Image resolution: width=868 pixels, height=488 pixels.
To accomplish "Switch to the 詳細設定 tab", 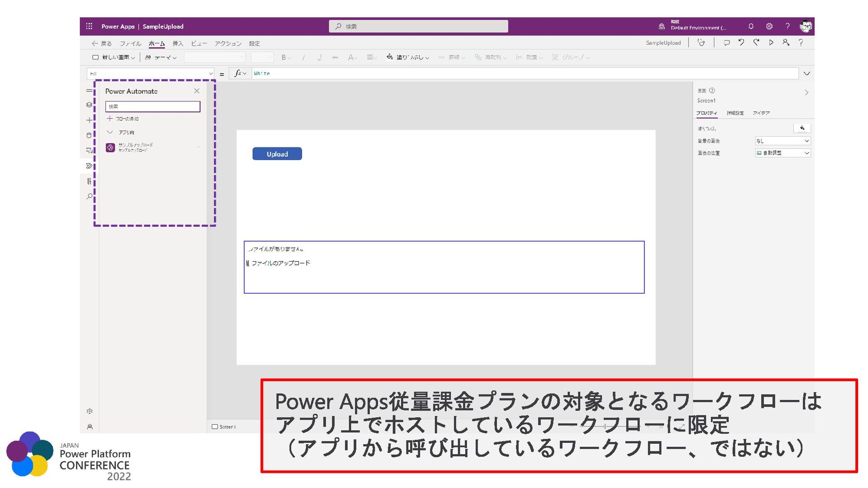I will (735, 113).
